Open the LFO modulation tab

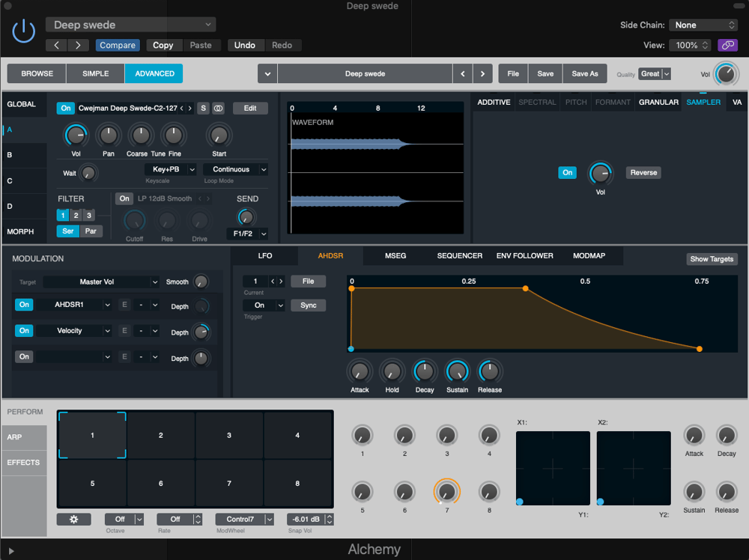click(x=264, y=256)
